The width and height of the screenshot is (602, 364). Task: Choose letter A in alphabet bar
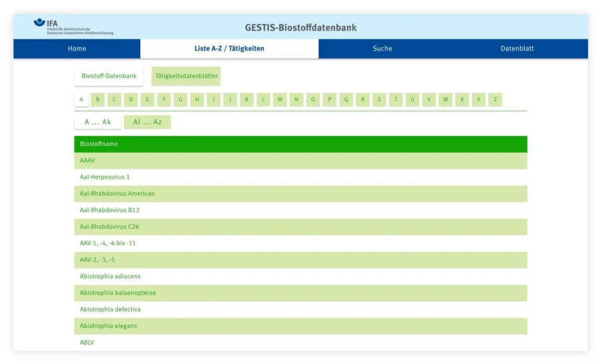(81, 99)
